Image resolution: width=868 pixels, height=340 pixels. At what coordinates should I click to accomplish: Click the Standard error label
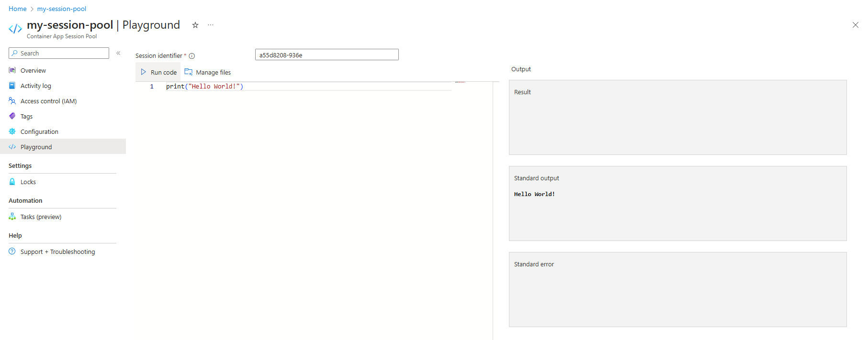click(x=534, y=264)
